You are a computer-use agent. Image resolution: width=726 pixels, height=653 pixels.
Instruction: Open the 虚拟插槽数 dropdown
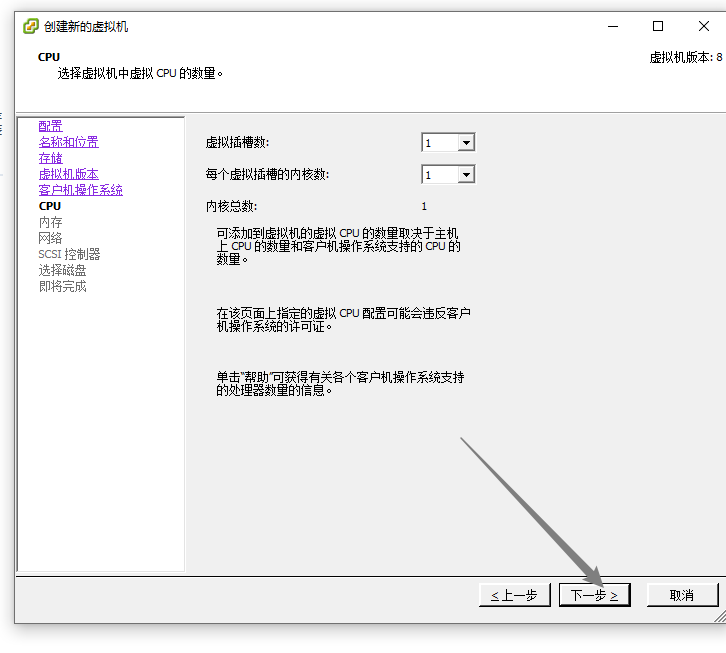(x=466, y=143)
